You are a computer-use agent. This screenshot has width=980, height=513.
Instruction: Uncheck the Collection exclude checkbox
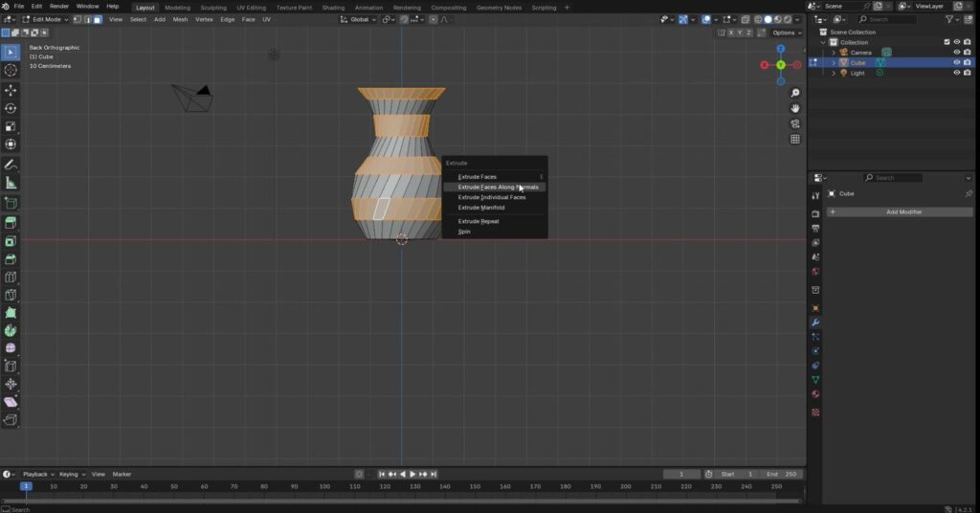[947, 42]
